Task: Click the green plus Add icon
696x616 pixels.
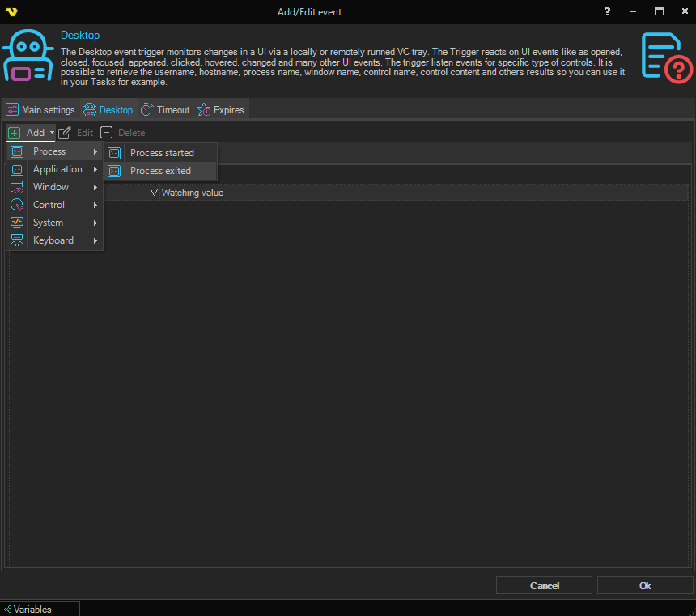Action: pyautogui.click(x=15, y=133)
